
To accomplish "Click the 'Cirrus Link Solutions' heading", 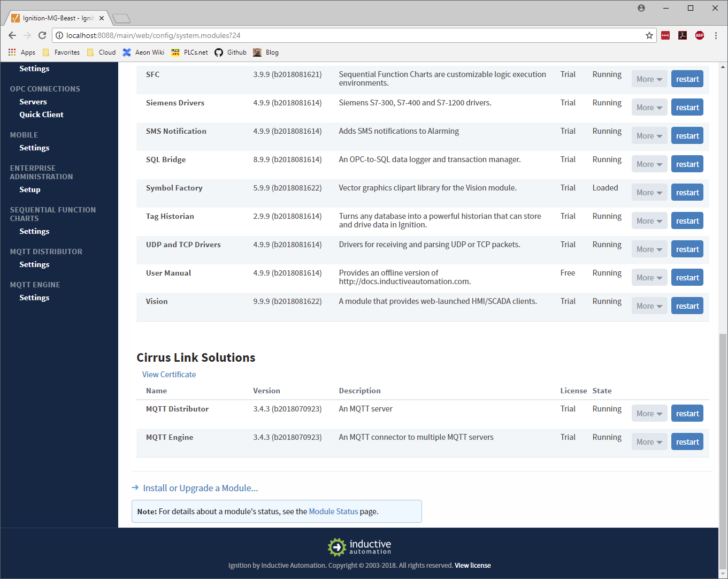I will [x=196, y=357].
